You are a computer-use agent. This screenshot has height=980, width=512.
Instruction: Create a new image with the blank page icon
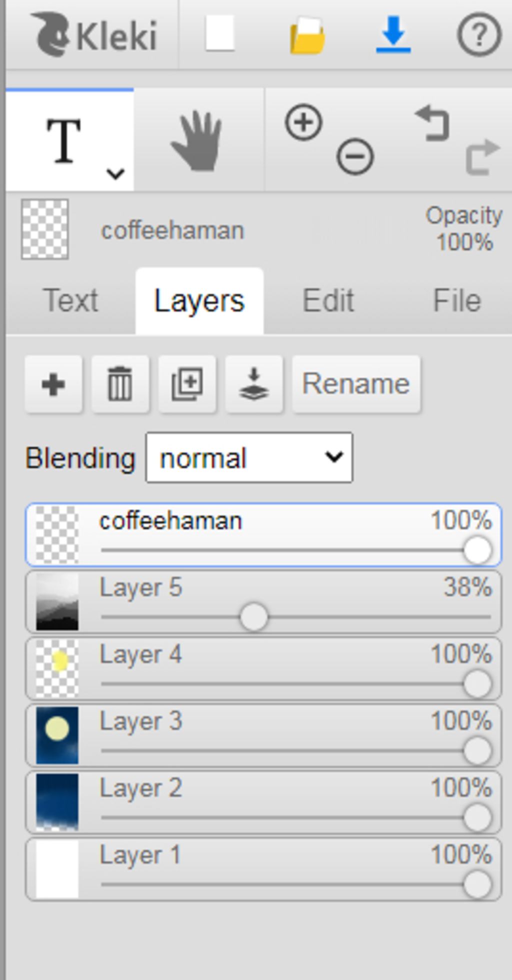(220, 33)
